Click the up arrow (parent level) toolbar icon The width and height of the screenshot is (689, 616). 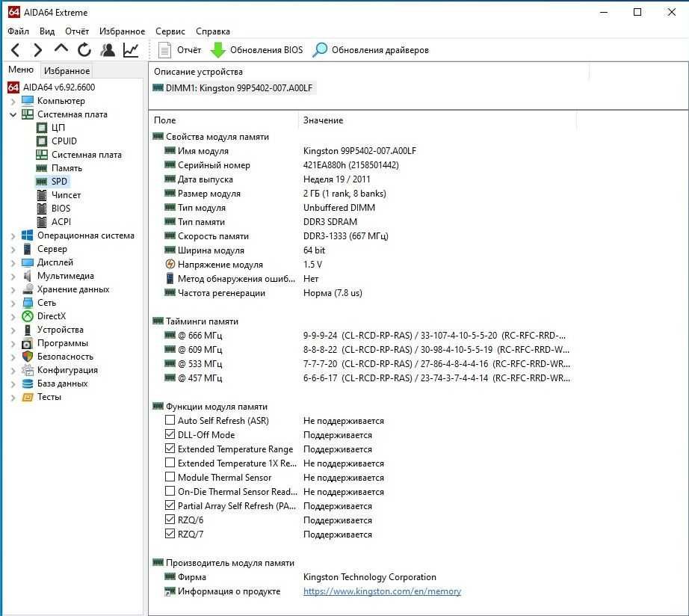61,49
